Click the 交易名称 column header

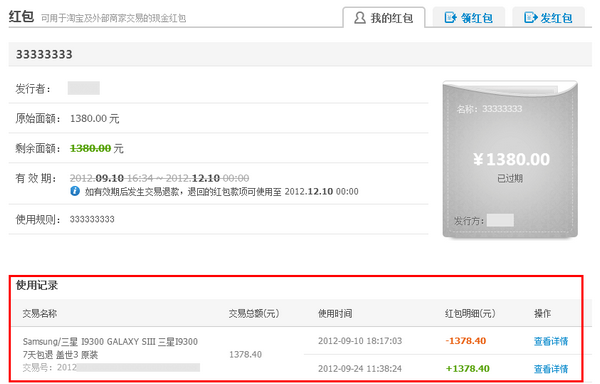coord(40,314)
